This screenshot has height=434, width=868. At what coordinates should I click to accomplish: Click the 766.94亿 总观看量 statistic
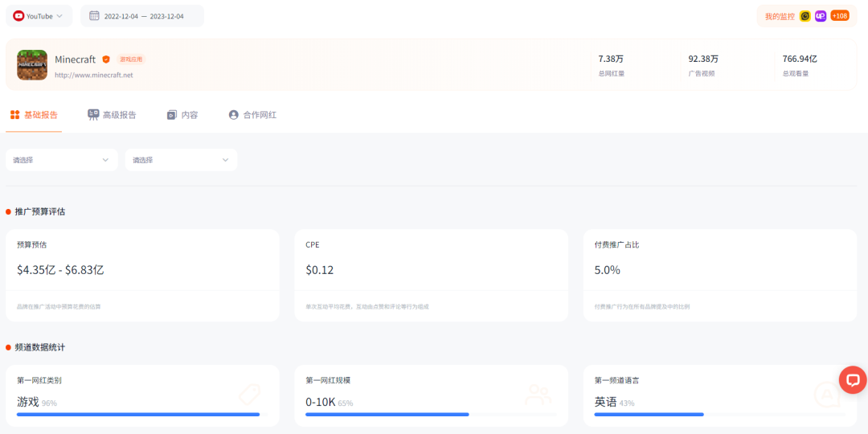800,65
